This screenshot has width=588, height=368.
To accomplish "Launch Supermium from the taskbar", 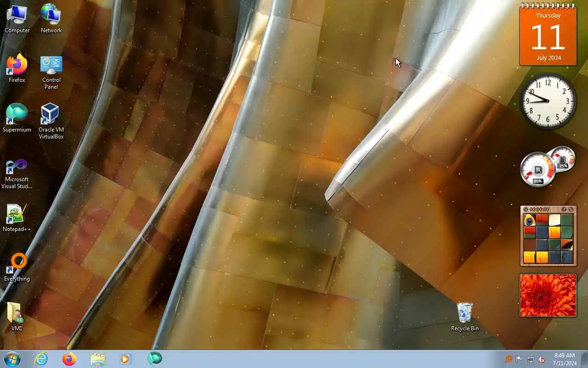I will [x=155, y=358].
